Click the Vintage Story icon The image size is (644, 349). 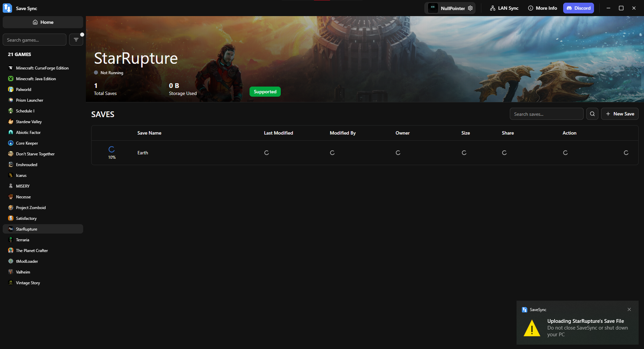click(x=11, y=283)
